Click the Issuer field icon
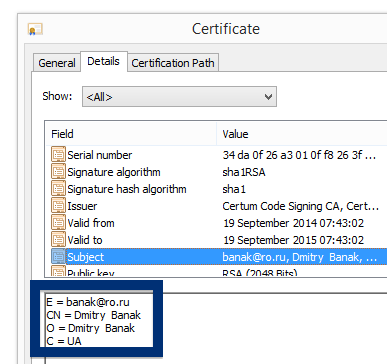387x364 pixels. 58,206
